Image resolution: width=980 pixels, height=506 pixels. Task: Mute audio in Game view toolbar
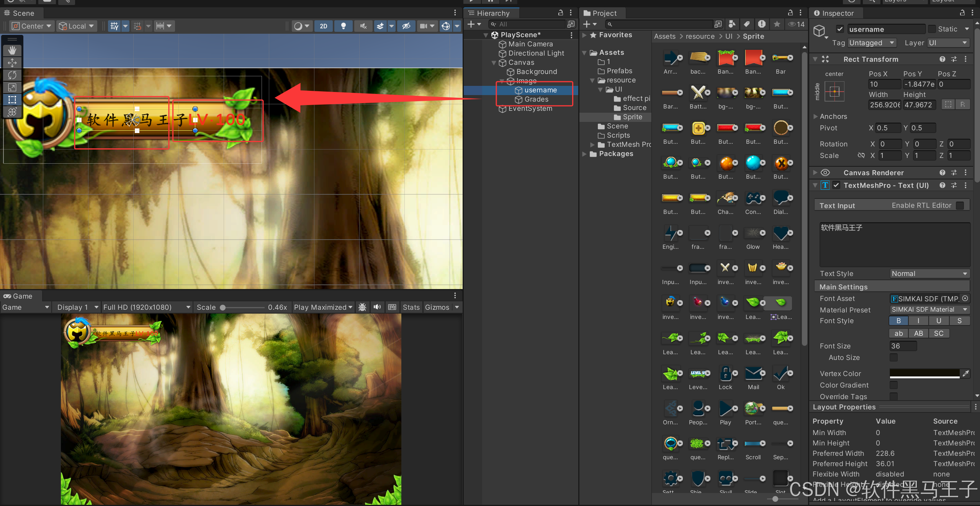377,307
